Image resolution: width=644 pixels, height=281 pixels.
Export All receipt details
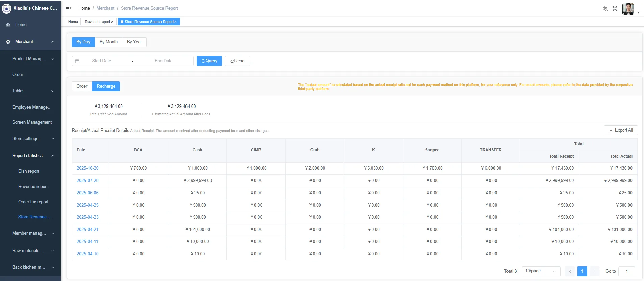[621, 130]
